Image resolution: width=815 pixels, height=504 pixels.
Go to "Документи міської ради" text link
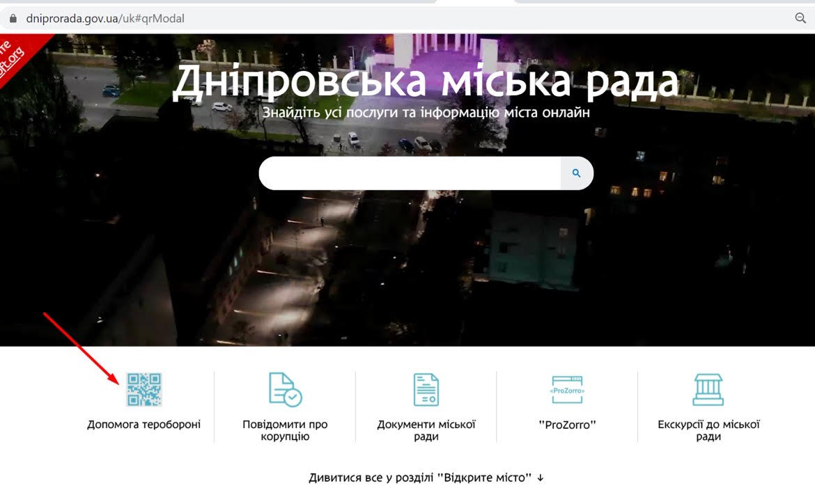coord(426,430)
